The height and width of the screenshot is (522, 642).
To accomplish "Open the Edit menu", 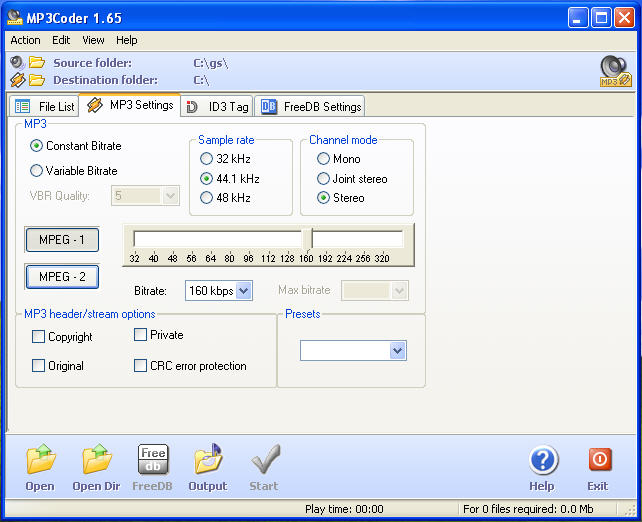I will (x=61, y=40).
